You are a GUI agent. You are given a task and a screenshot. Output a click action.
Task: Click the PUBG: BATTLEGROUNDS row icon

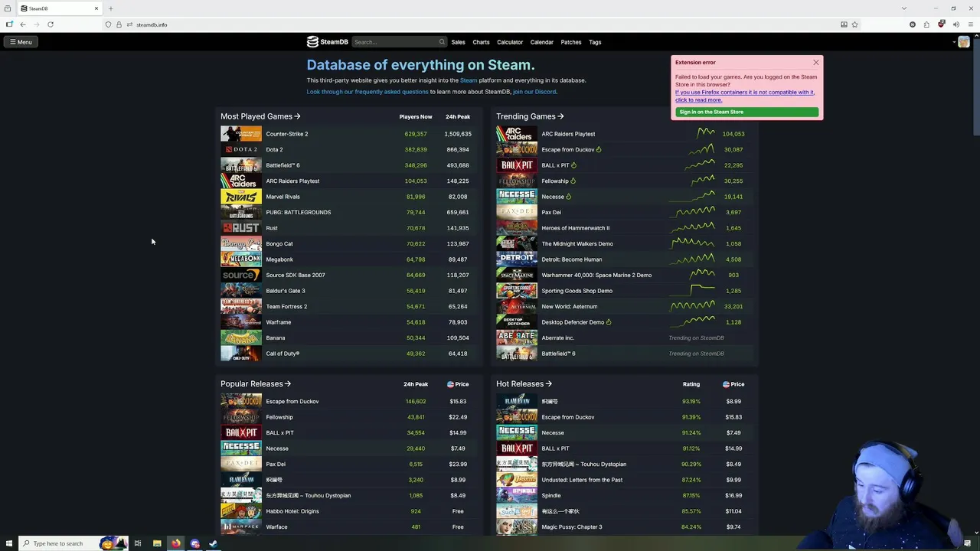tap(241, 212)
